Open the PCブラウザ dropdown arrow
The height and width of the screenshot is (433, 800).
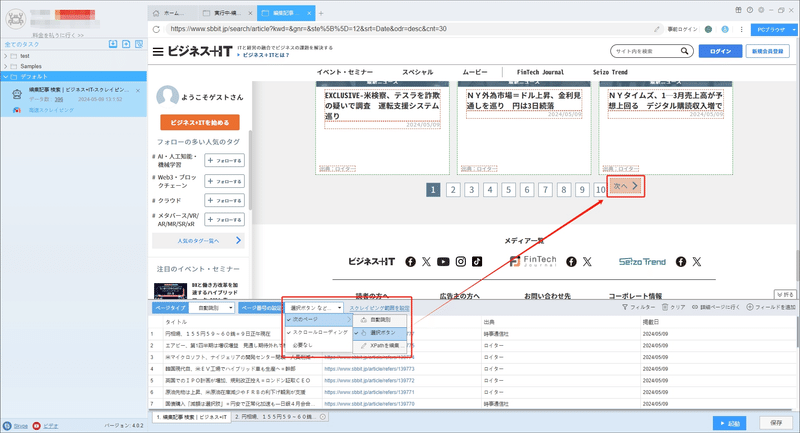[794, 30]
